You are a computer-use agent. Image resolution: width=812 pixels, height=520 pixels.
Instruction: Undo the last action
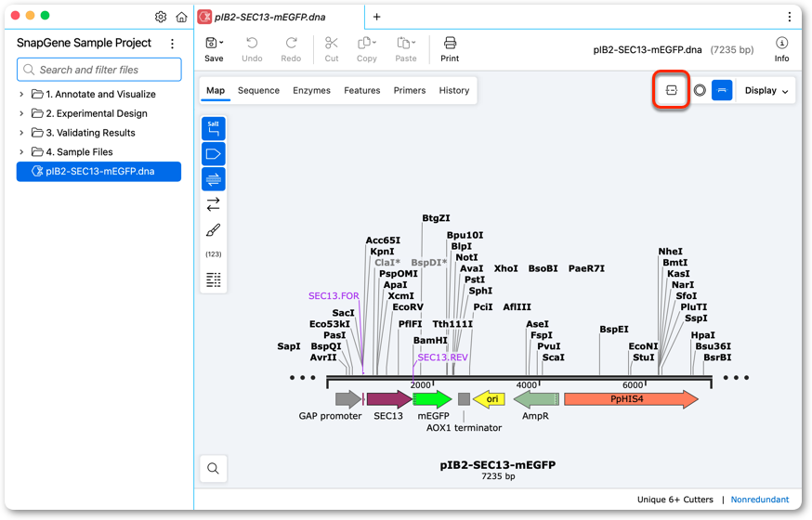tap(252, 49)
